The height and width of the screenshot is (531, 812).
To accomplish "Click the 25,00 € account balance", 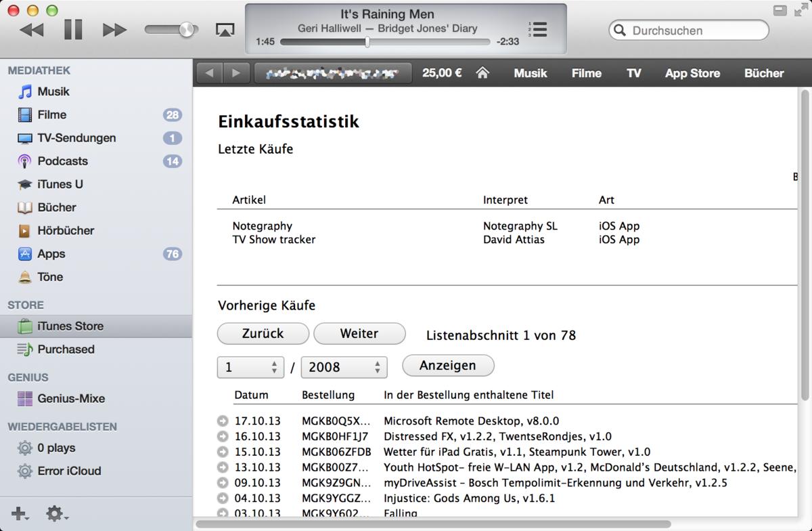I will click(x=442, y=73).
